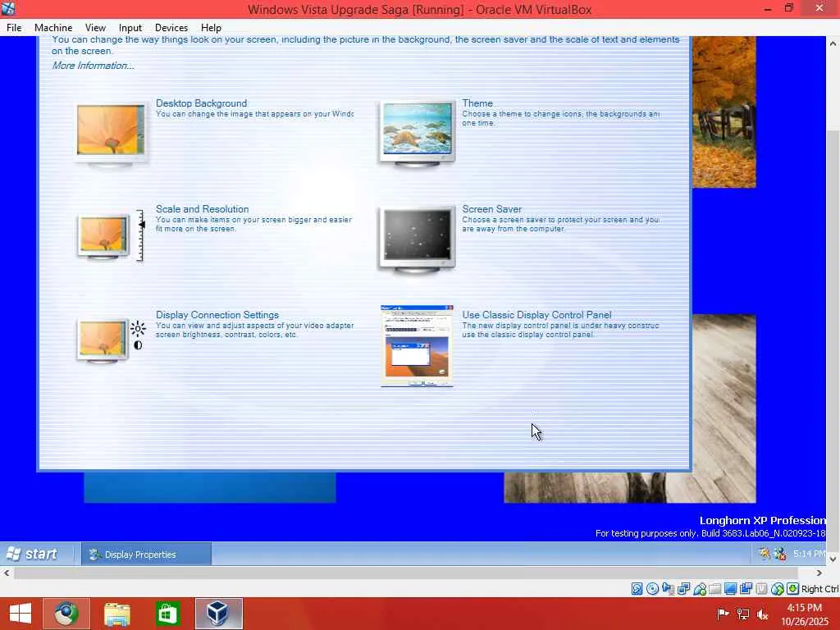Screen dimensions: 840x630
Task: Click VirtualBox window title bar icon
Action: coord(8,8)
